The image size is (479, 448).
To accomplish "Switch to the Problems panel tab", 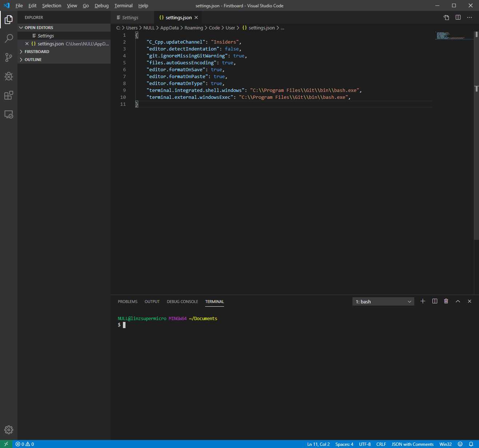I will pyautogui.click(x=128, y=302).
